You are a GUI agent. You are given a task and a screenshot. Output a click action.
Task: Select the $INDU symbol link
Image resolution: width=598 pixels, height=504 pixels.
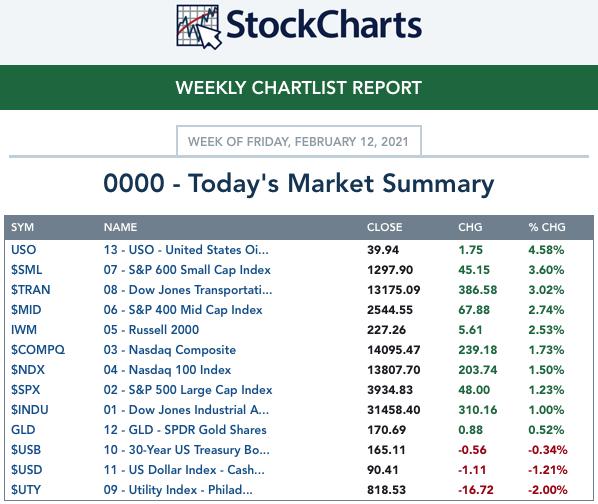pos(30,410)
